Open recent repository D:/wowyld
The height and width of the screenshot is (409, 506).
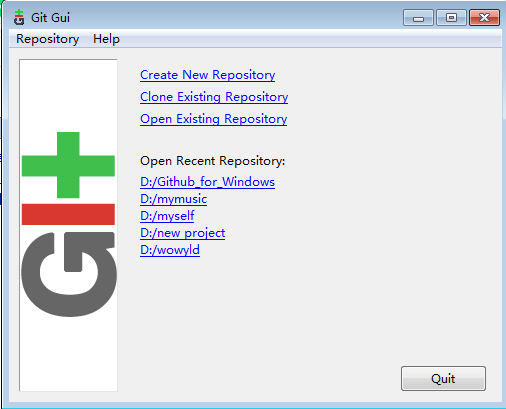170,250
